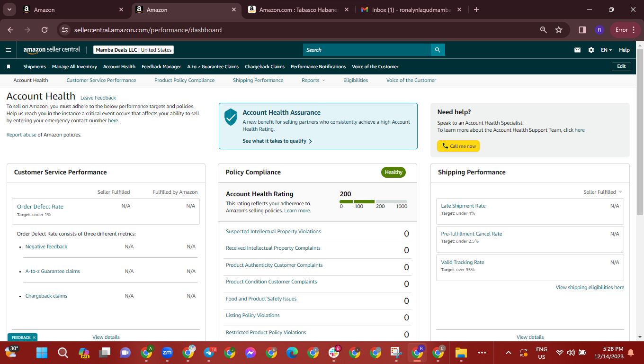Click the Seller Central search field
Image resolution: width=644 pixels, height=364 pixels.
tap(367, 50)
